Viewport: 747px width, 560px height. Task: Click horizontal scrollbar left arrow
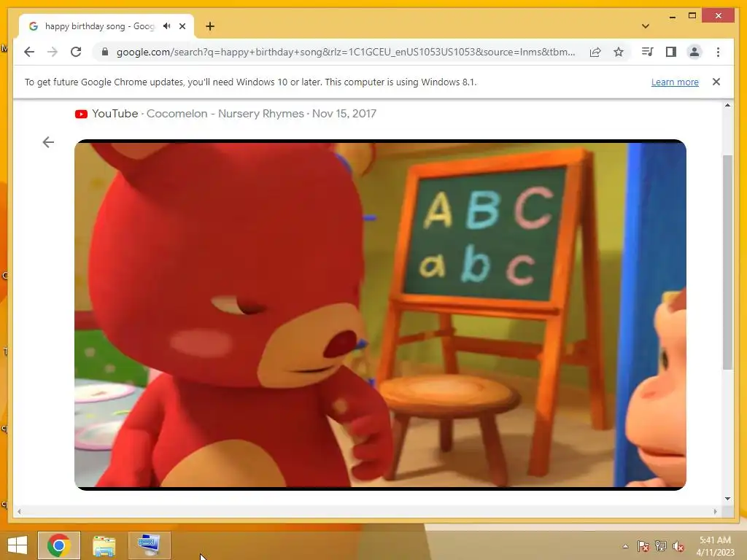[x=19, y=511]
